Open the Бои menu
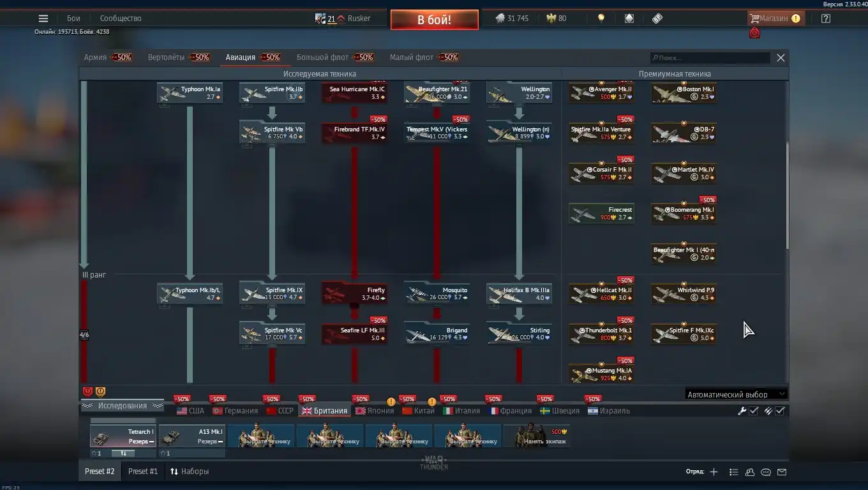 pos(73,19)
